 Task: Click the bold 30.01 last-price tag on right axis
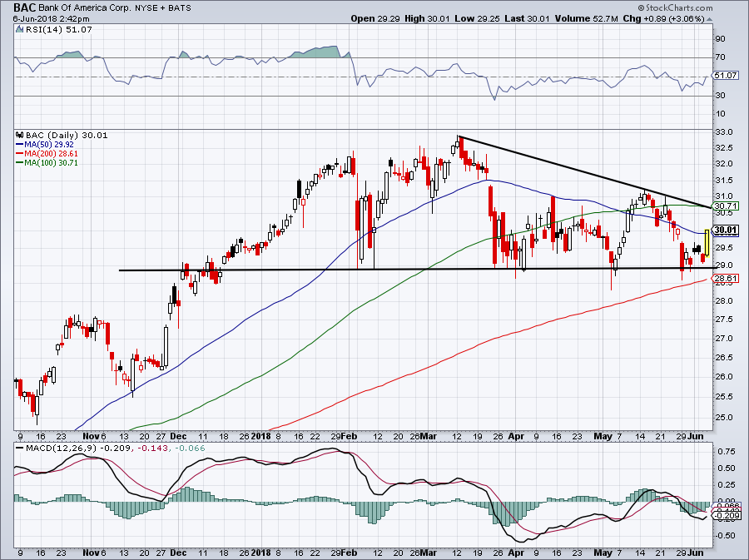[725, 230]
